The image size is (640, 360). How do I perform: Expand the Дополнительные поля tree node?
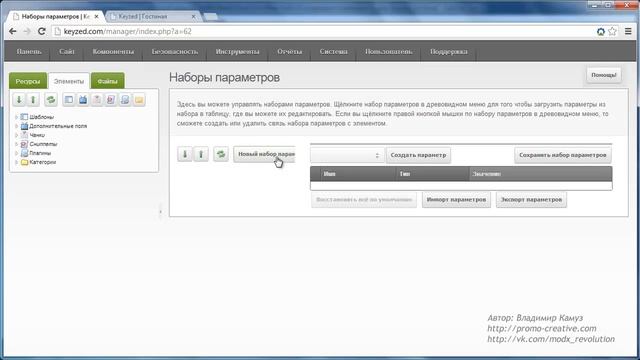click(16, 126)
